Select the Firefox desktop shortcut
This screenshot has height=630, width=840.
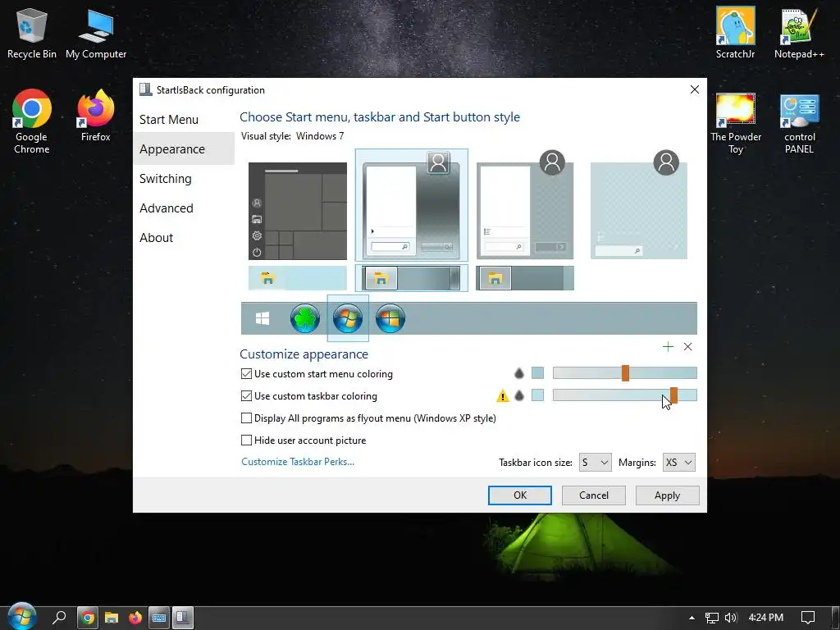96,116
